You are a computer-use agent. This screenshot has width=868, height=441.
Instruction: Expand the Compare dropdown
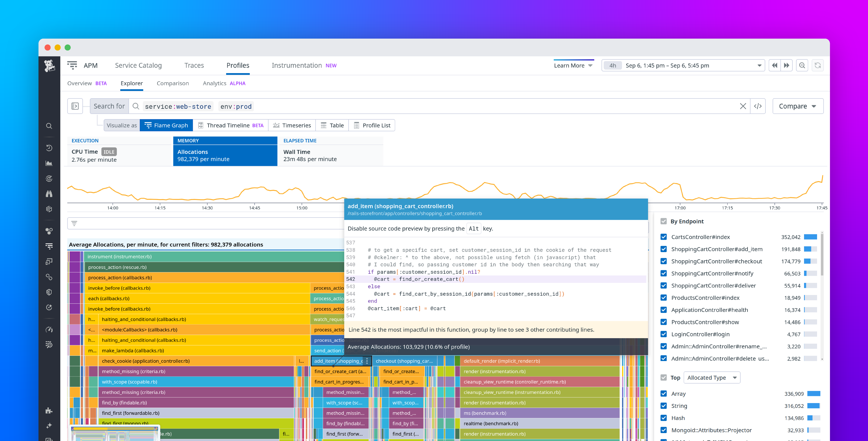click(797, 106)
